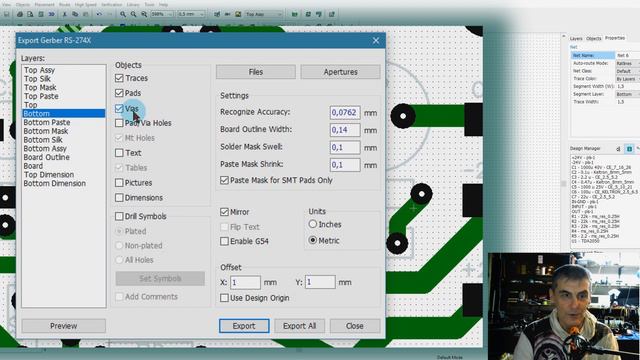Click the Preview button
The height and width of the screenshot is (360, 640).
point(63,326)
